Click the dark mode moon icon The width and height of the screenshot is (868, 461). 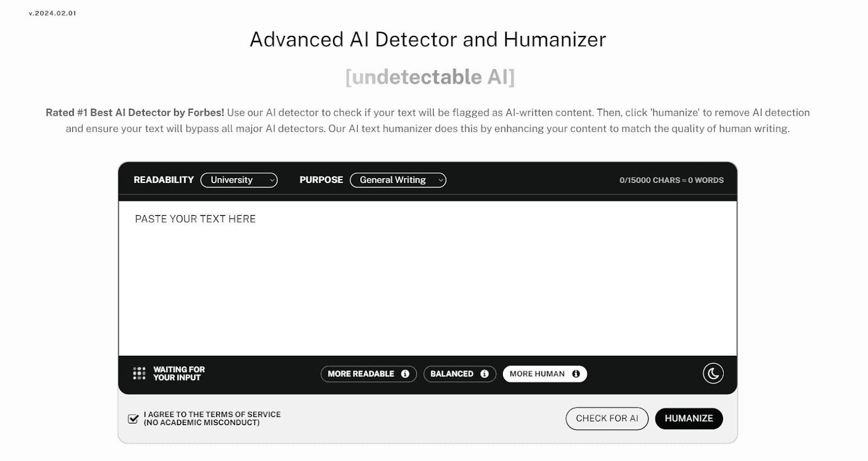pyautogui.click(x=713, y=374)
